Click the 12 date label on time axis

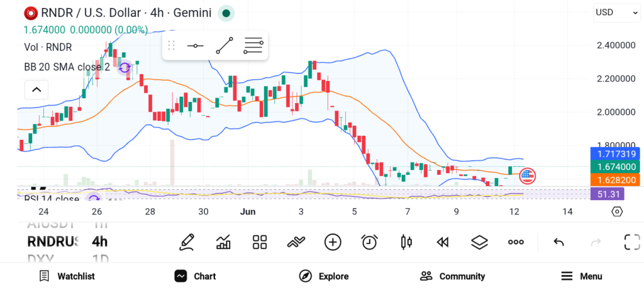[x=514, y=211]
